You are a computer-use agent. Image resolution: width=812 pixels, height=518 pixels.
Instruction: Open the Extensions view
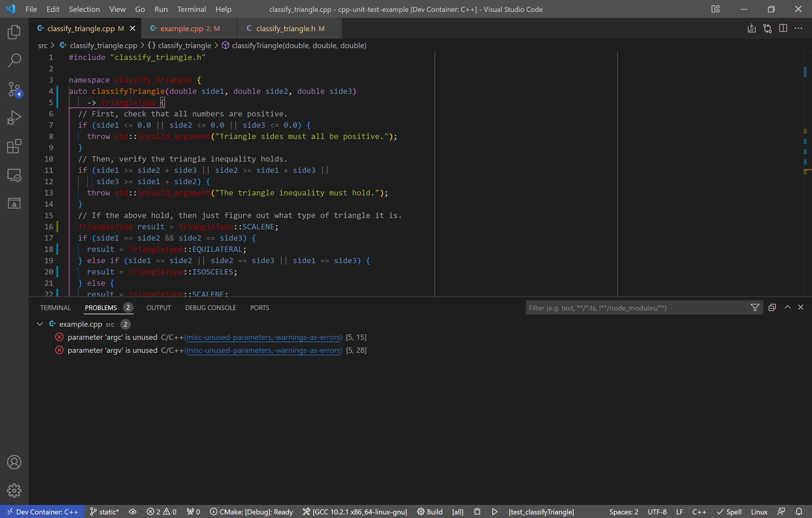tap(14, 146)
